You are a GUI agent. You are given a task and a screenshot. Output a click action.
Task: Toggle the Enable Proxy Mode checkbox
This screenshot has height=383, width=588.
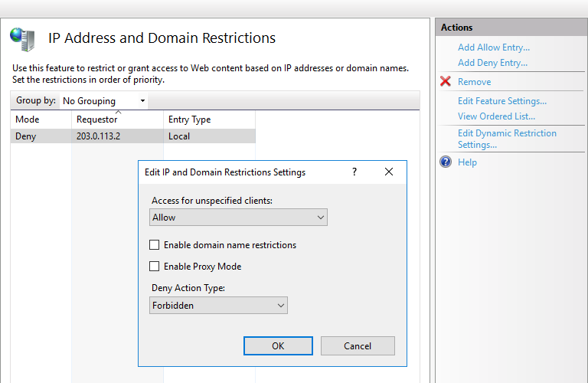pos(155,267)
